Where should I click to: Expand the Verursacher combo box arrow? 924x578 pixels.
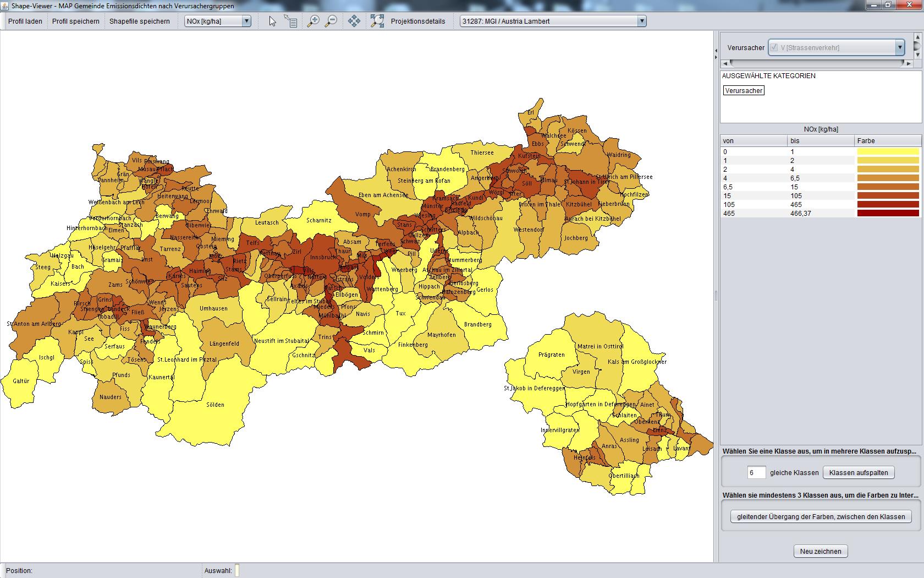(900, 47)
